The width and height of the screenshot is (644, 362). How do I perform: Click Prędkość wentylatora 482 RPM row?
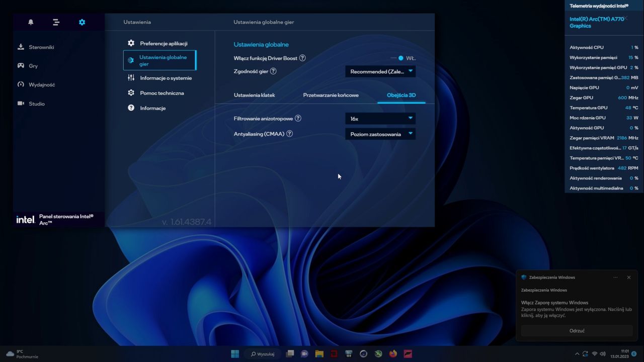604,168
